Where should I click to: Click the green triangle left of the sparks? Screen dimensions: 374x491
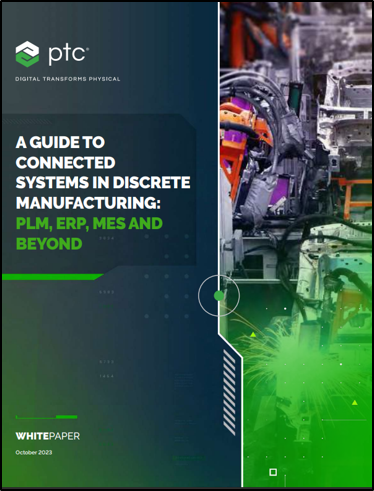[253, 334]
